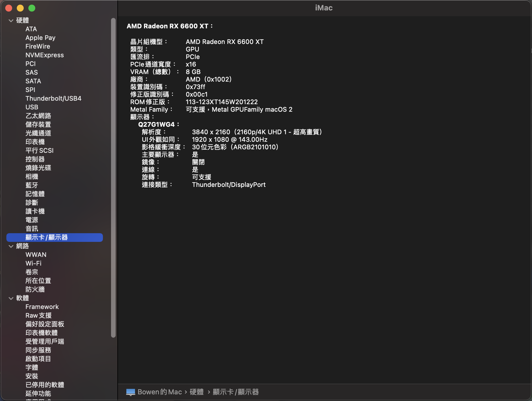The width and height of the screenshot is (532, 401).
Task: Select 卷宗 in the sidebar
Action: [x=32, y=272]
